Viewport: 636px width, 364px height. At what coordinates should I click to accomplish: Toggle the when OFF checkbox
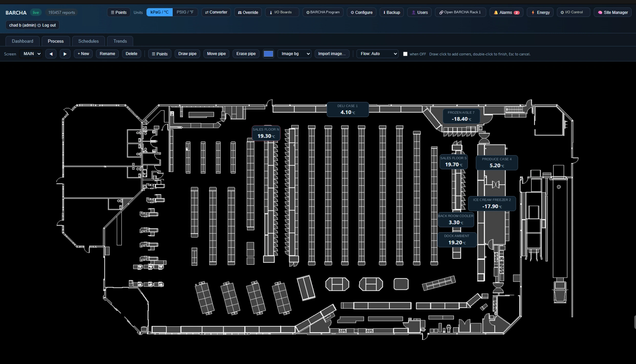coord(405,54)
